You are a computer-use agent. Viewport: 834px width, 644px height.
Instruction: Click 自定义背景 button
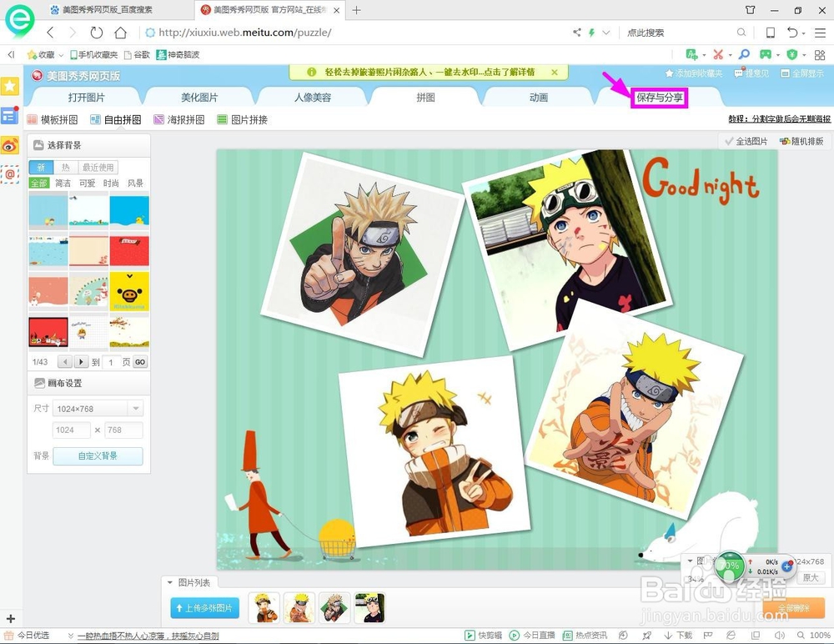click(98, 455)
